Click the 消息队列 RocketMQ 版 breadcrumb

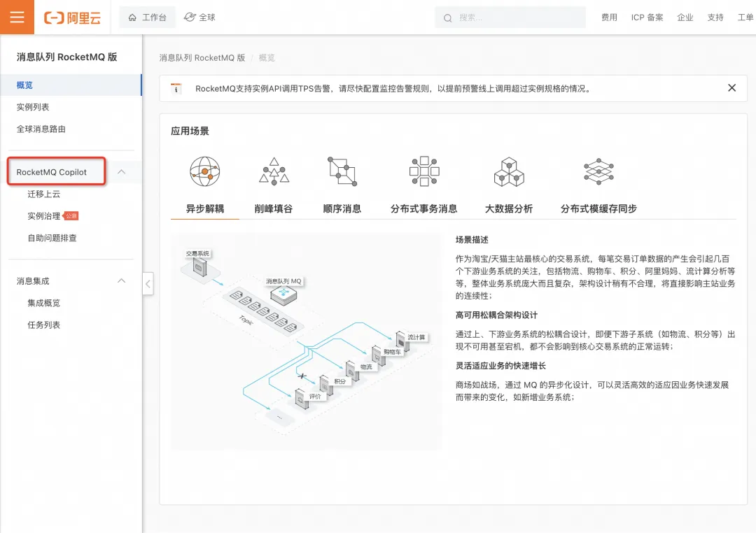point(202,58)
